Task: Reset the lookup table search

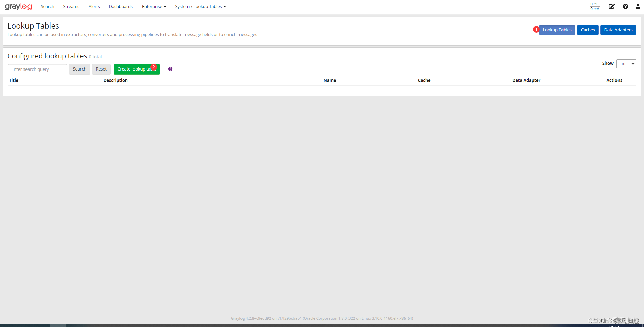Action: coord(101,69)
